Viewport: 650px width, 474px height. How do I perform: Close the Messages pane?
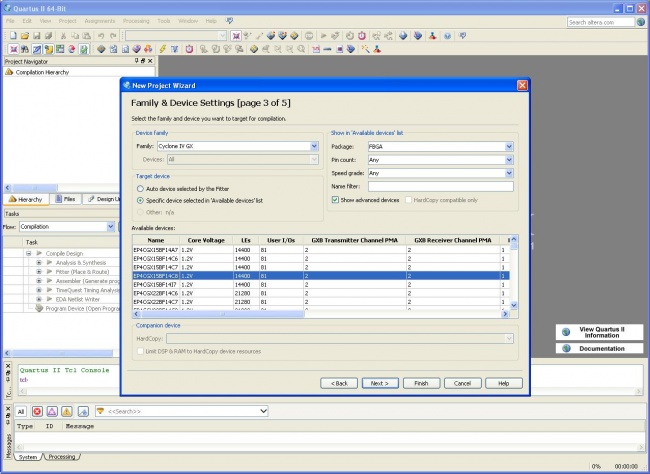pyautogui.click(x=8, y=409)
